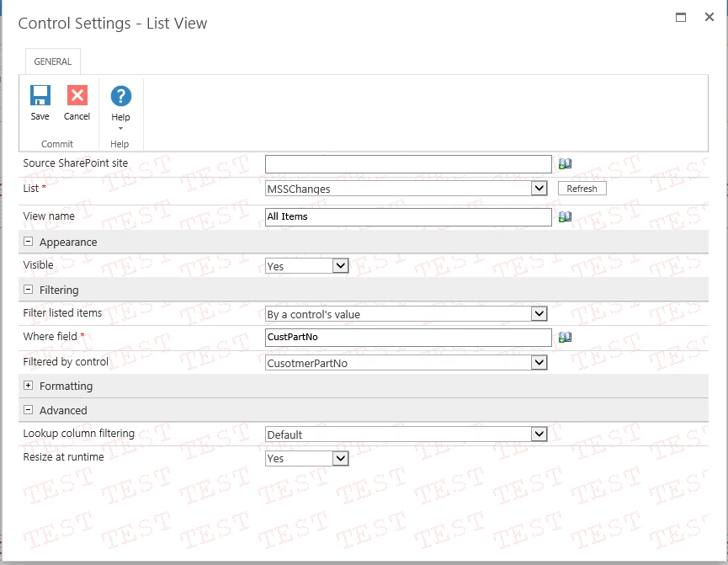The image size is (728, 565).
Task: Select the GENERAL tab
Action: [53, 61]
